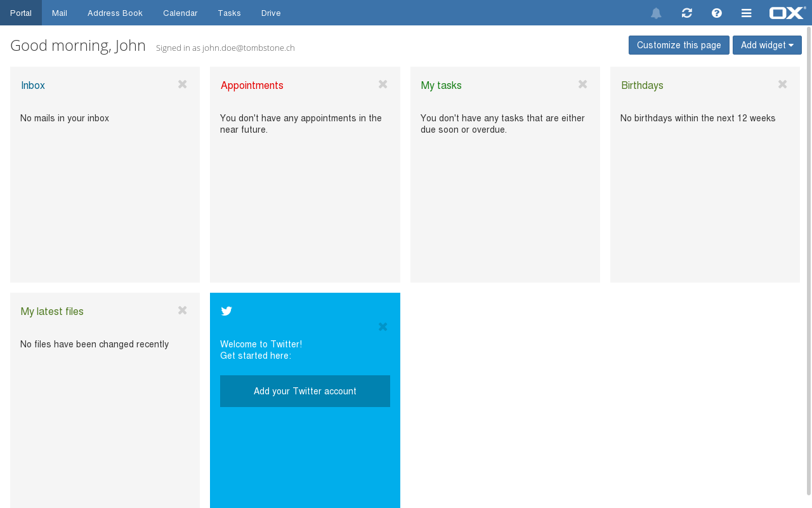This screenshot has width=812, height=508.
Task: Remove the Appointments widget
Action: (383, 84)
